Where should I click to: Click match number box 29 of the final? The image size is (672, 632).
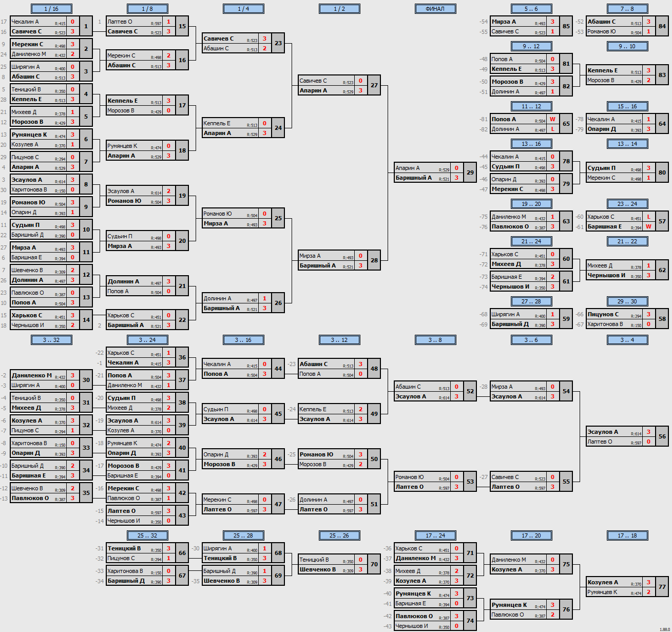coord(470,173)
